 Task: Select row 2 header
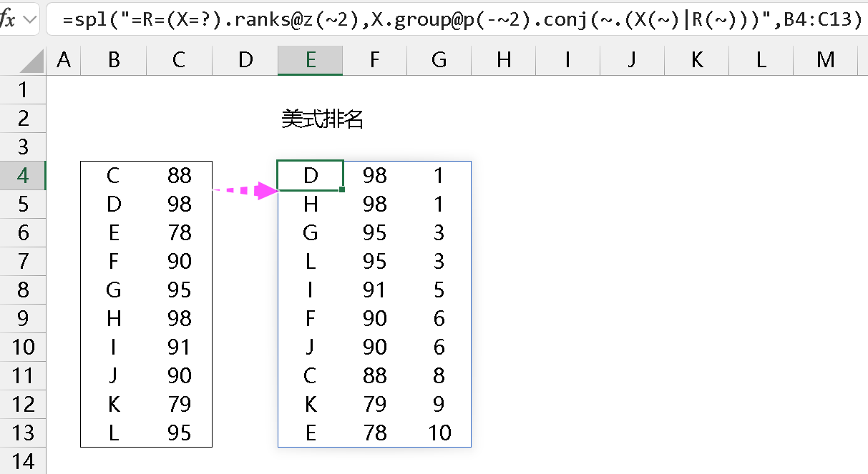click(23, 119)
